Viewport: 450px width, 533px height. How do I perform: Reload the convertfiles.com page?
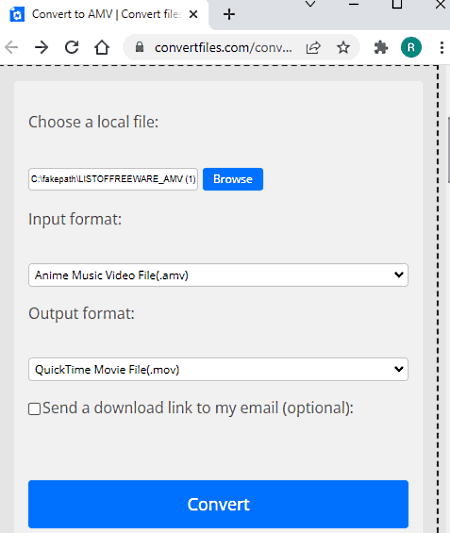click(72, 47)
